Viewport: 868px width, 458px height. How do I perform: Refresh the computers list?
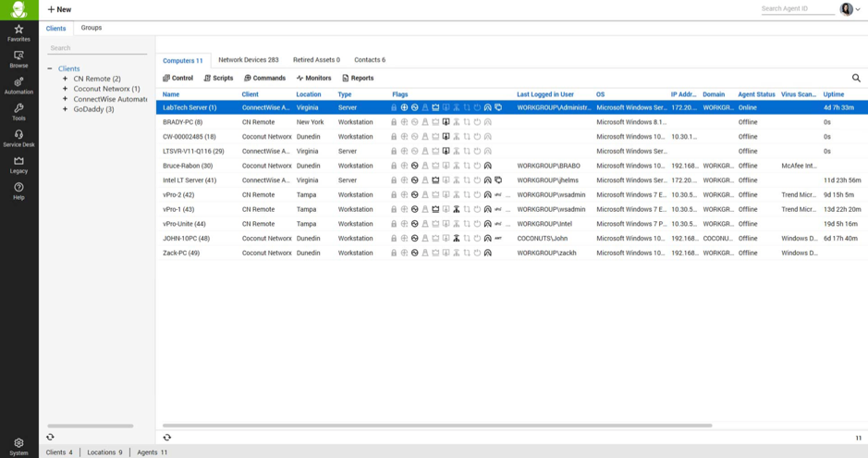point(167,437)
